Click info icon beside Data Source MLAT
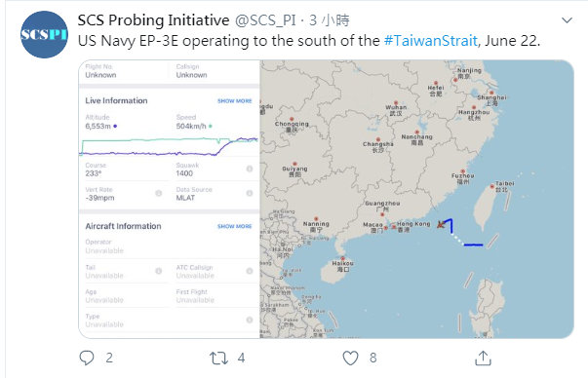The height and width of the screenshot is (378, 588). tap(250, 193)
